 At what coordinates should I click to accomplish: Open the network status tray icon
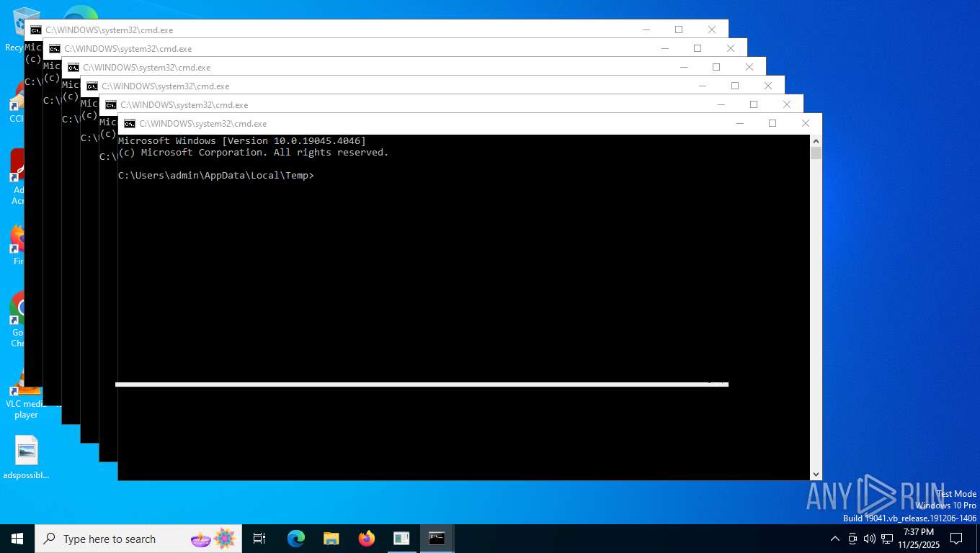[887, 539]
